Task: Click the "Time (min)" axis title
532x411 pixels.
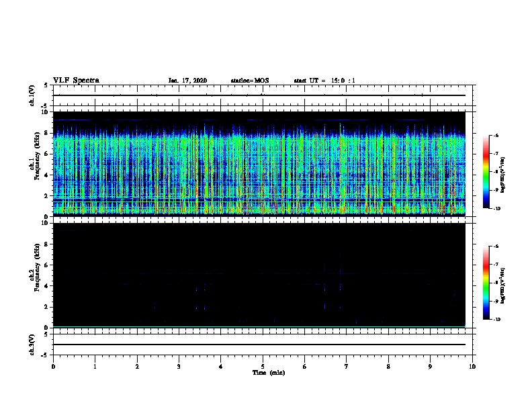Action: pos(269,373)
